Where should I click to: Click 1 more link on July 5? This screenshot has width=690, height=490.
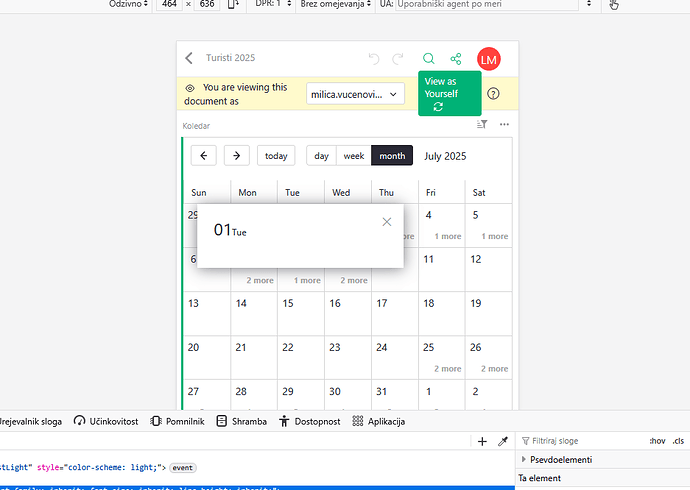point(495,236)
